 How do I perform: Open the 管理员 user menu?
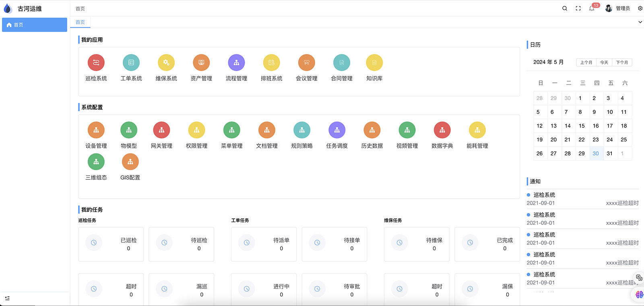pyautogui.click(x=618, y=8)
